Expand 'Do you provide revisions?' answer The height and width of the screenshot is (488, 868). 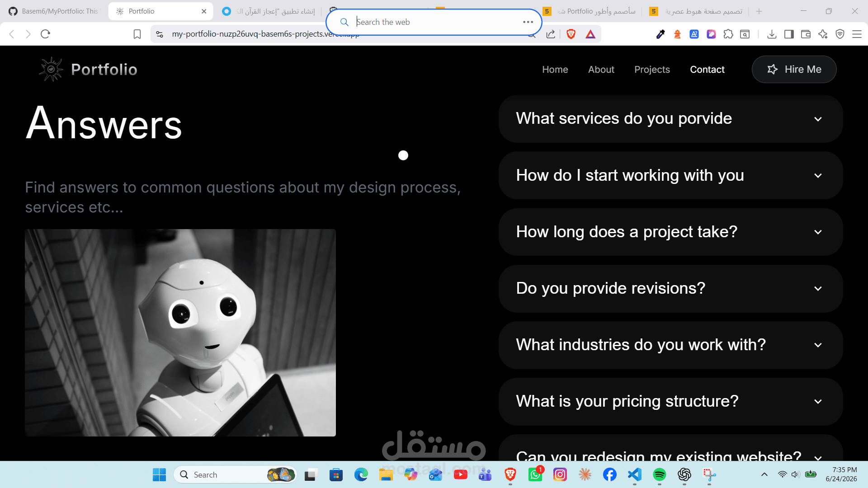(x=670, y=288)
